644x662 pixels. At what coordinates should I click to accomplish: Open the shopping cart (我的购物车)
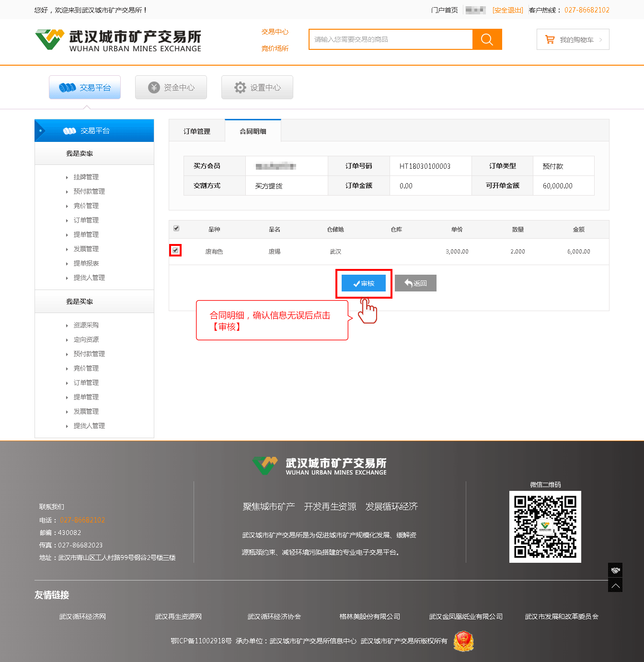[x=573, y=40]
